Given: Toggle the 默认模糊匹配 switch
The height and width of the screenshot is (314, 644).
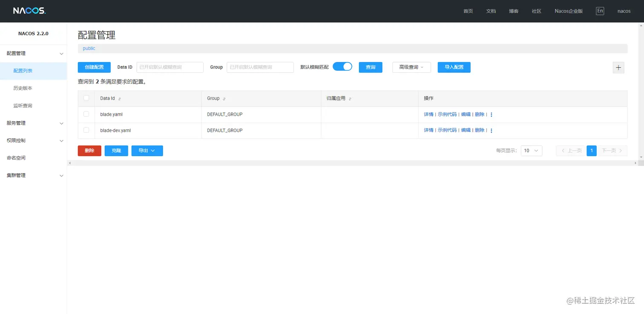Looking at the screenshot, I should (342, 66).
